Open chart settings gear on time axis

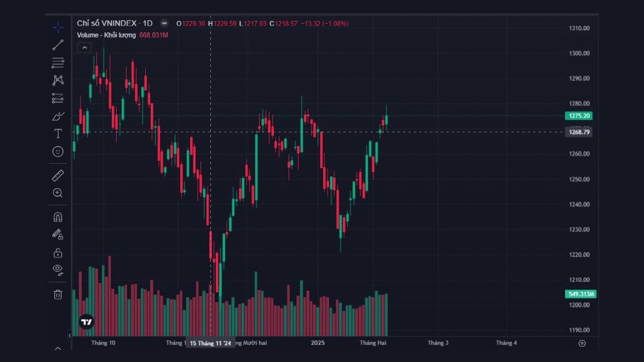[x=582, y=343]
